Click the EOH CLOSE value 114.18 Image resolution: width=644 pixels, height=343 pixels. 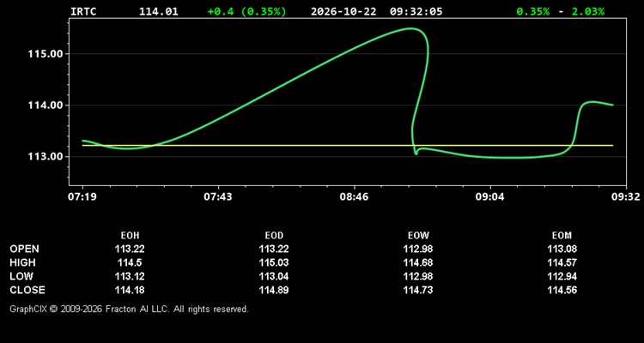point(130,290)
